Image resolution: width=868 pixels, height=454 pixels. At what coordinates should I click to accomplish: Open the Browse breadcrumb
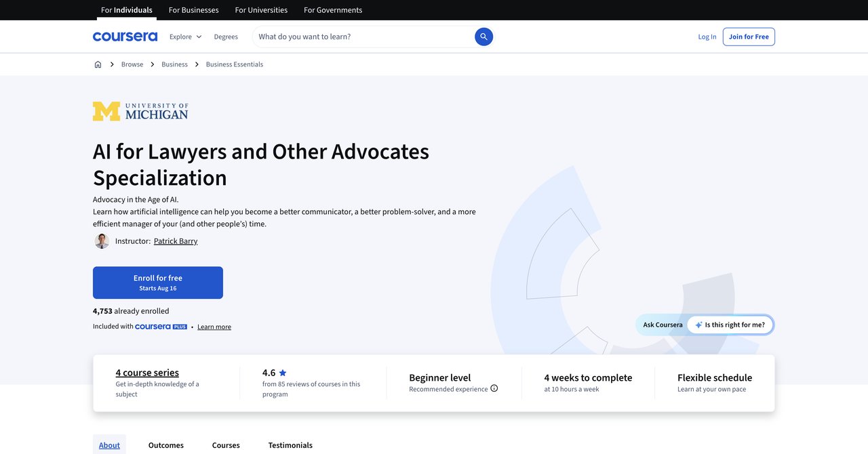pos(132,64)
